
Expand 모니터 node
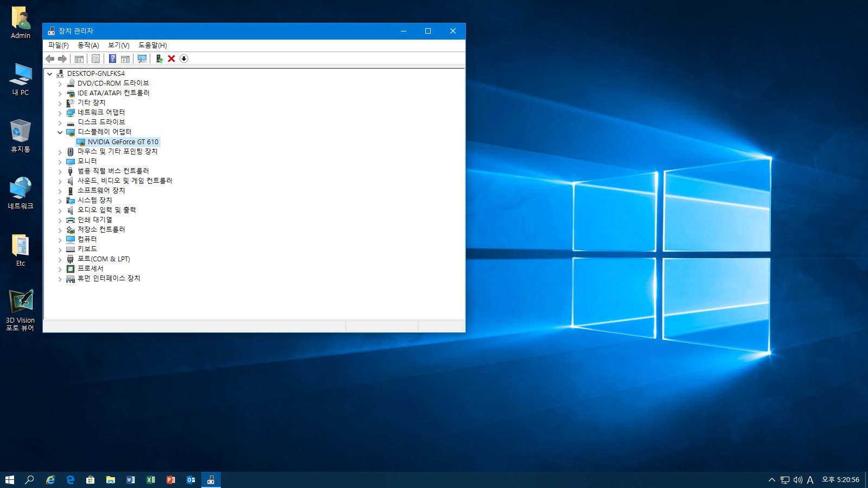pyautogui.click(x=60, y=162)
